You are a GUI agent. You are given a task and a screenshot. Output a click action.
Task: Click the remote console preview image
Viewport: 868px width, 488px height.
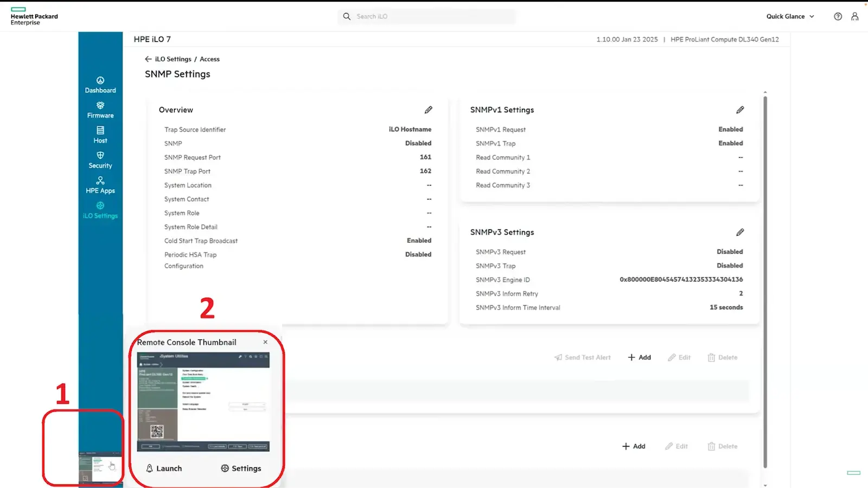[x=203, y=402]
